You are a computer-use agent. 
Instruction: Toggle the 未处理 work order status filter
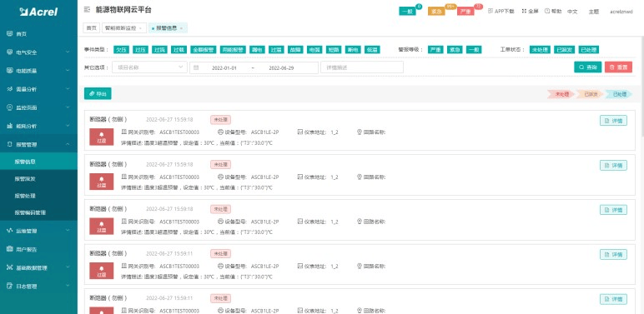(540, 50)
